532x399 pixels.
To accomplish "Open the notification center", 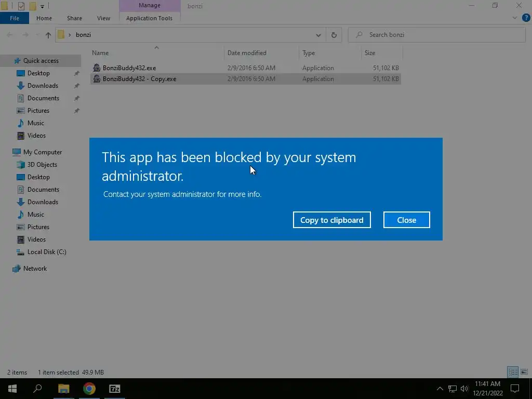I will tap(515, 389).
